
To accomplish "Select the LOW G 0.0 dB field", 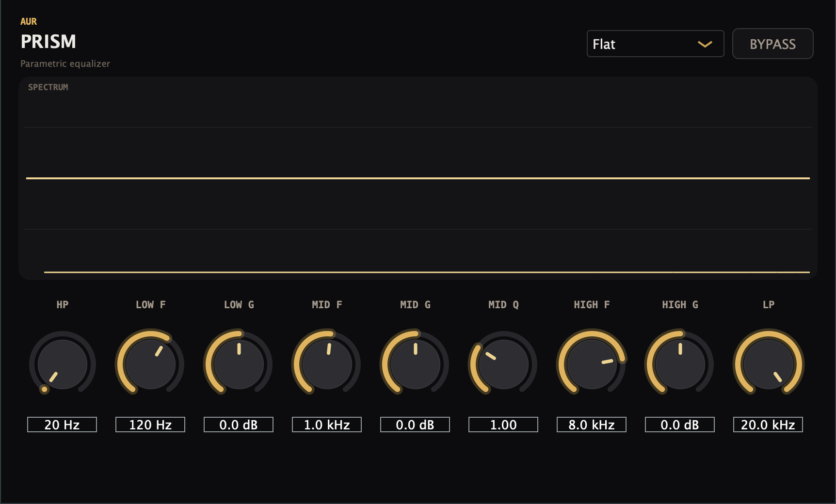I will click(239, 425).
